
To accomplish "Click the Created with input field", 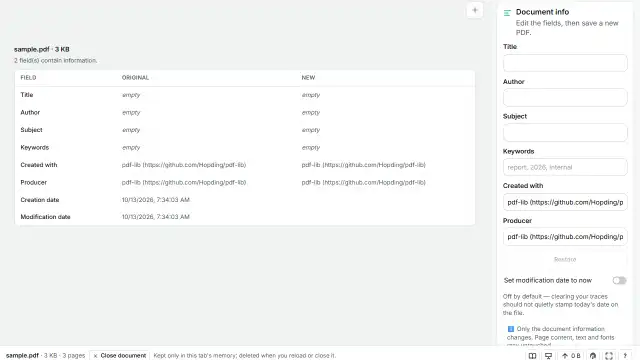I will tap(565, 202).
